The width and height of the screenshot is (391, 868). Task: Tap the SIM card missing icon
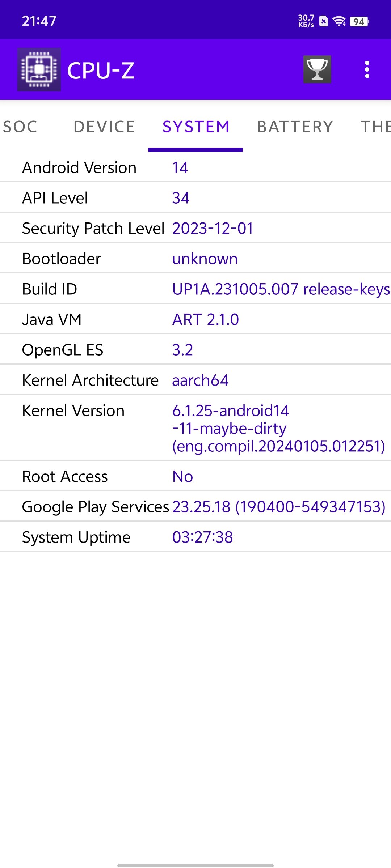(324, 21)
